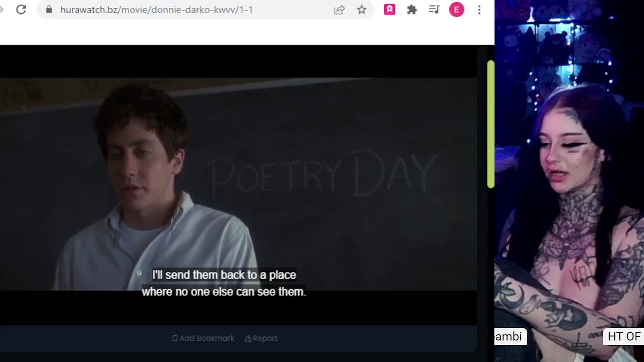The image size is (644, 362).
Task: View site information via the lock icon
Action: 49,9
